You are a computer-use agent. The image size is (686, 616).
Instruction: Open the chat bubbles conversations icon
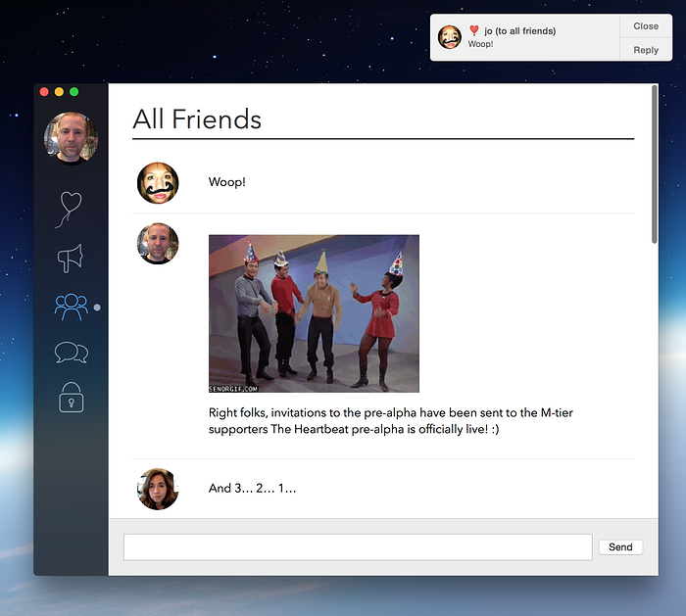(72, 353)
